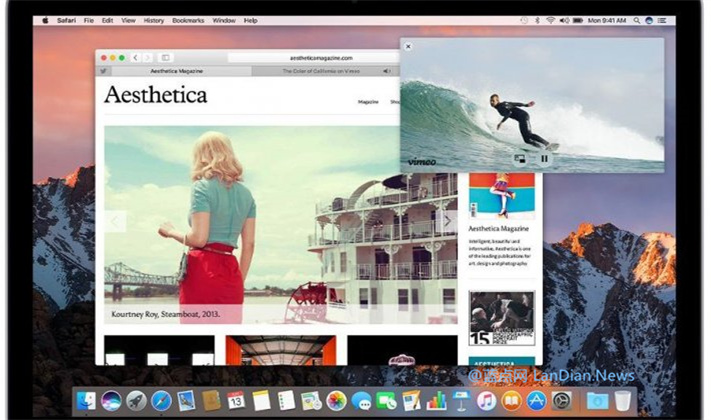711x420 pixels.
Task: Select pinned Twitter tab
Action: pos(104,71)
